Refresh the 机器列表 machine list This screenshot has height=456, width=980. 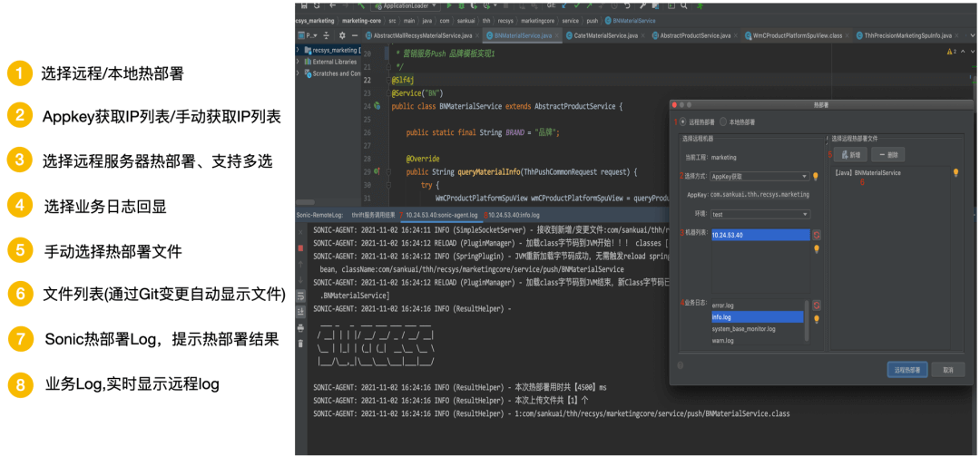pyautogui.click(x=817, y=235)
